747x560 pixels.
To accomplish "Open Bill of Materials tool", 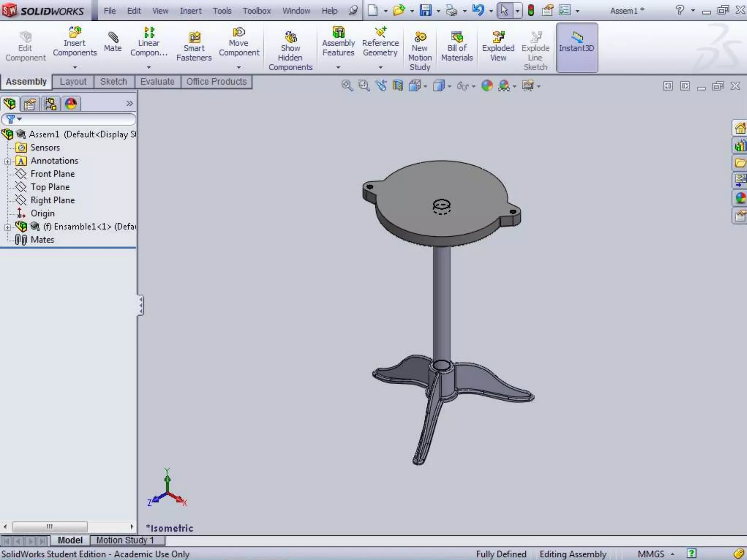I will [457, 47].
